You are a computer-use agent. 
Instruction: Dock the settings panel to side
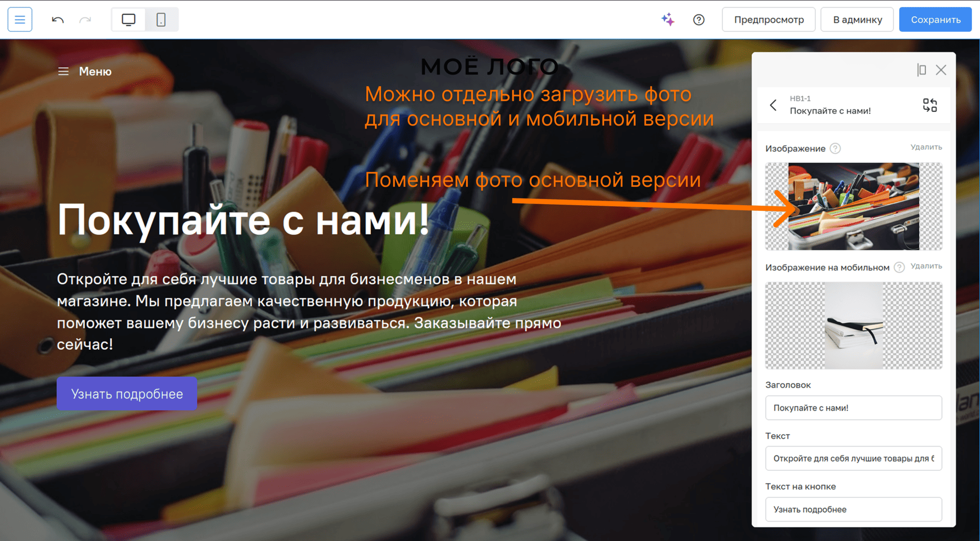pos(921,70)
